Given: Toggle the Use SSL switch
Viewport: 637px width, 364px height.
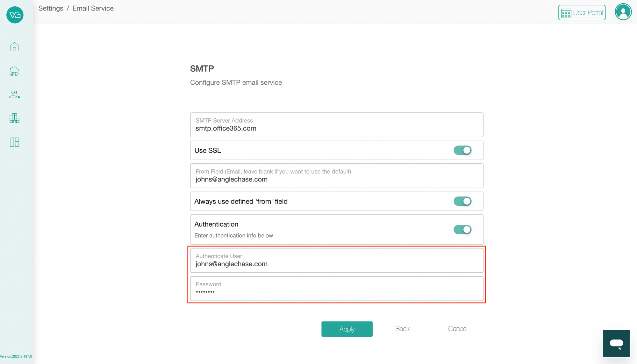Looking at the screenshot, I should pyautogui.click(x=462, y=150).
